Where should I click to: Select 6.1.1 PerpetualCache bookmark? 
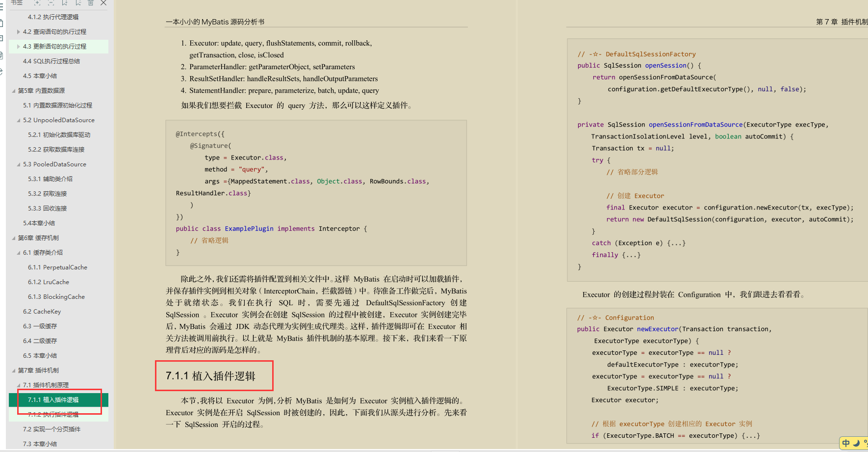(x=57, y=267)
